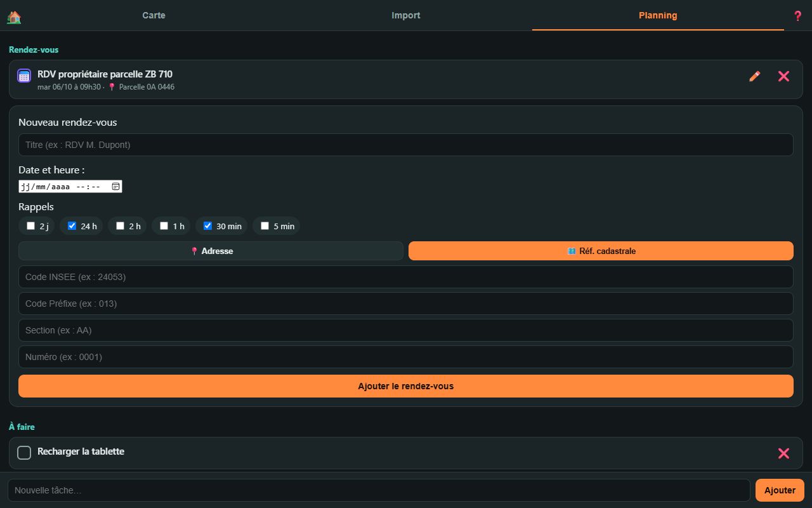
Task: Open the Import tab
Action: [x=406, y=15]
